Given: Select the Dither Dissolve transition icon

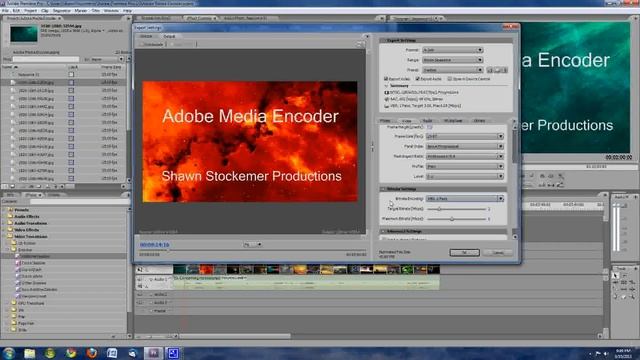Looking at the screenshot, I should [18, 282].
